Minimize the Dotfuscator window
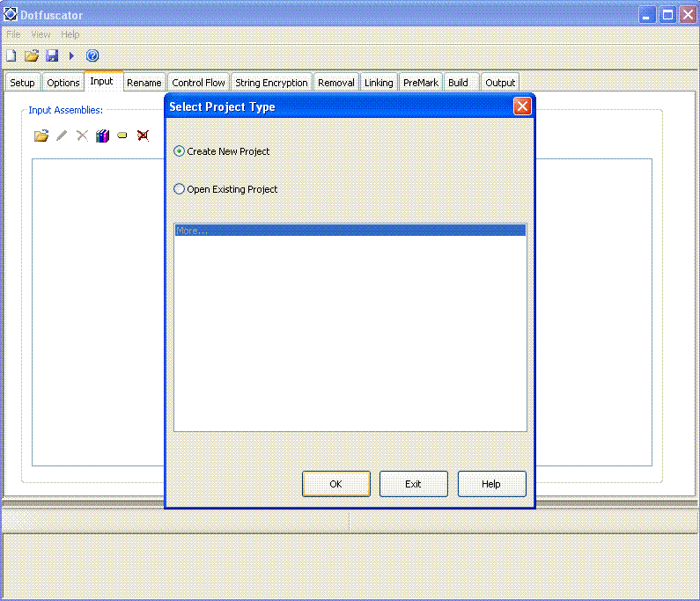 pyautogui.click(x=647, y=15)
